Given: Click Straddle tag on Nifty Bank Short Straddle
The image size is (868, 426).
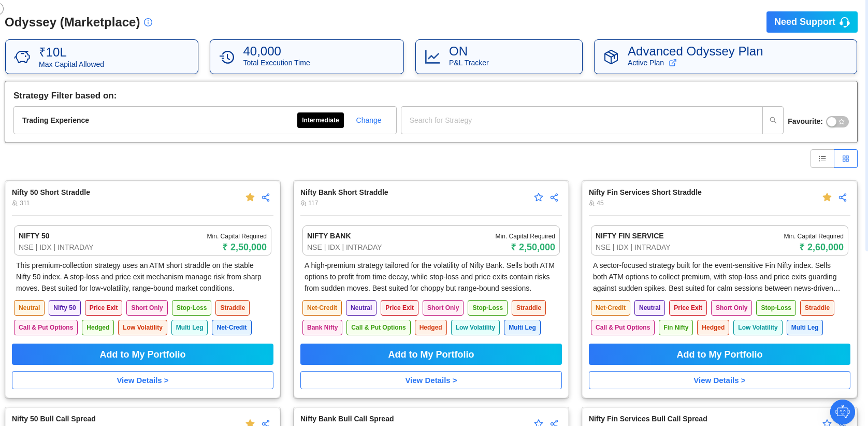Looking at the screenshot, I should 529,308.
